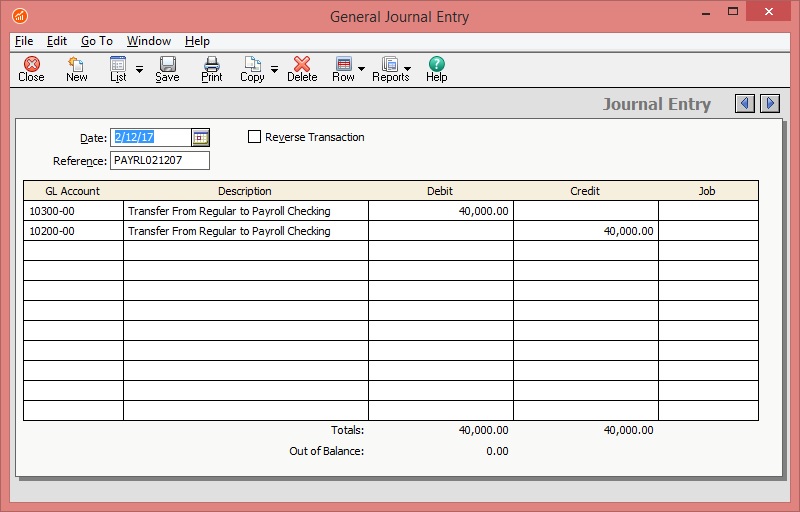This screenshot has height=512, width=800.
Task: Delete the current journal entry
Action: 302,69
